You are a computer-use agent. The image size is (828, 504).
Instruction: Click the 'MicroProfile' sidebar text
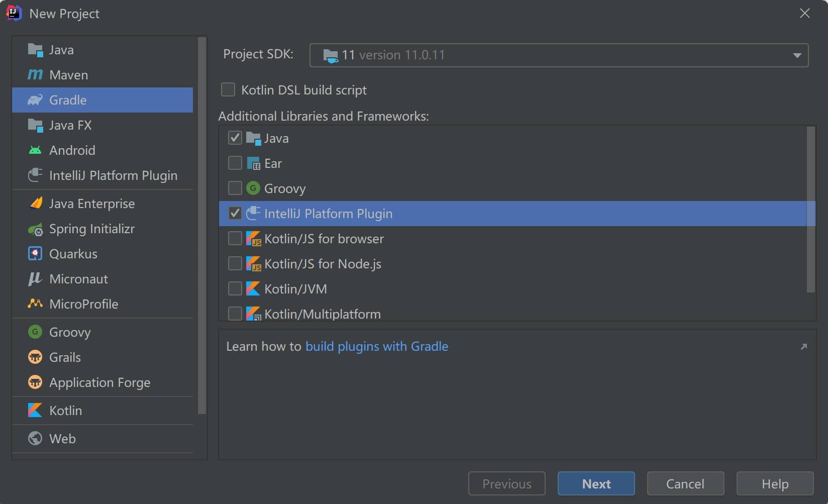83,304
